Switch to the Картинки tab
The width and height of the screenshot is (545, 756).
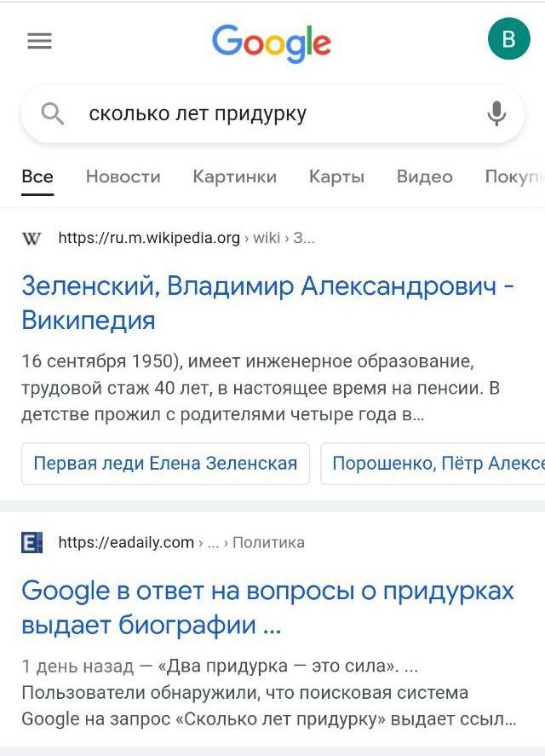[234, 176]
